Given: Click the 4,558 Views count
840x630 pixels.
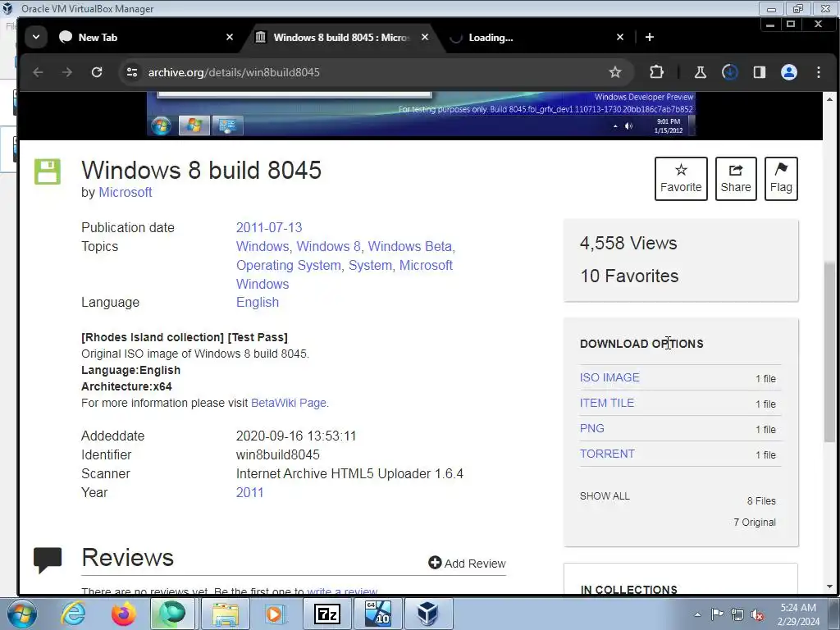Looking at the screenshot, I should [x=628, y=243].
